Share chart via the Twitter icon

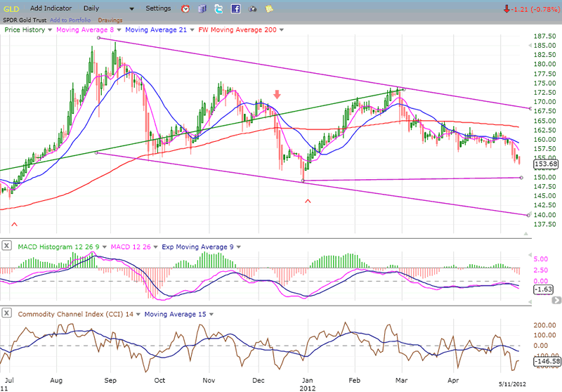[219, 9]
